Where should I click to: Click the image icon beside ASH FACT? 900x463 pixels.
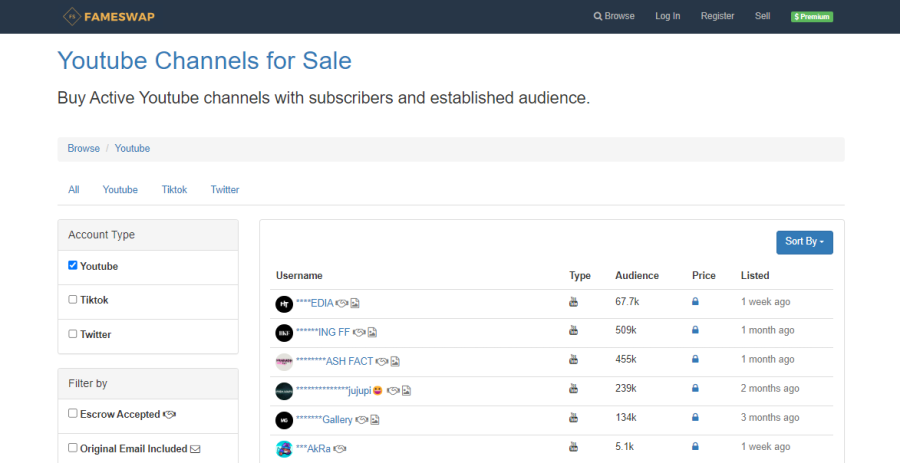click(395, 362)
